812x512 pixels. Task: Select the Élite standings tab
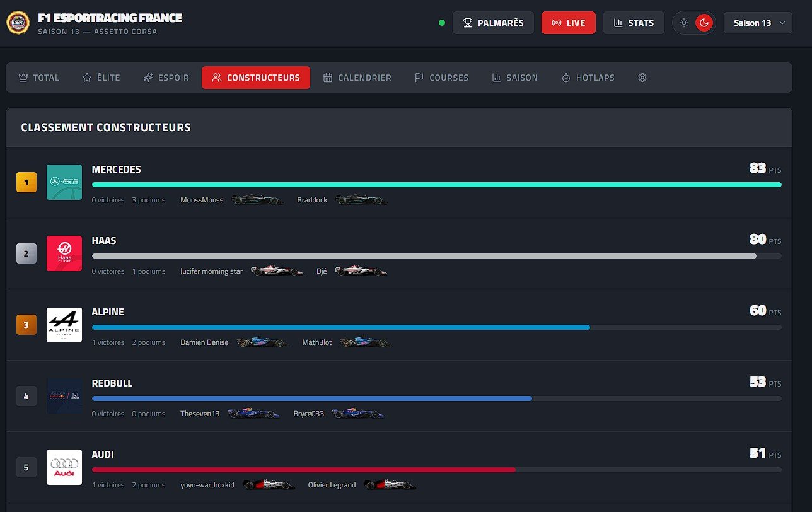101,78
